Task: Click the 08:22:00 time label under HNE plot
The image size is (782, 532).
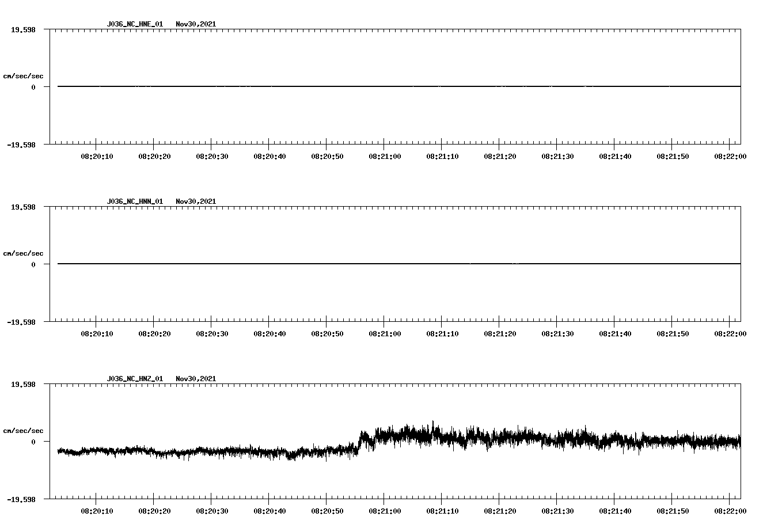Action: click(x=730, y=157)
